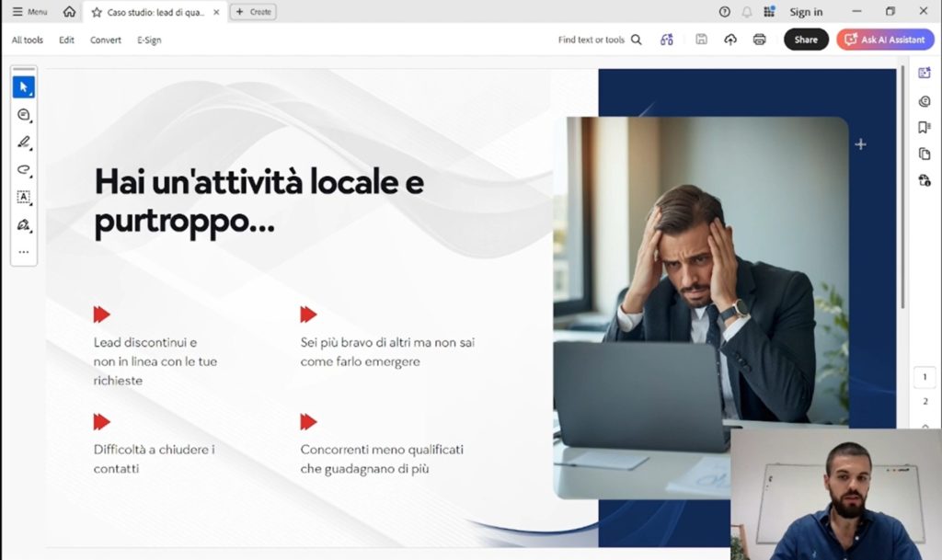Click the Share button

pyautogui.click(x=806, y=40)
